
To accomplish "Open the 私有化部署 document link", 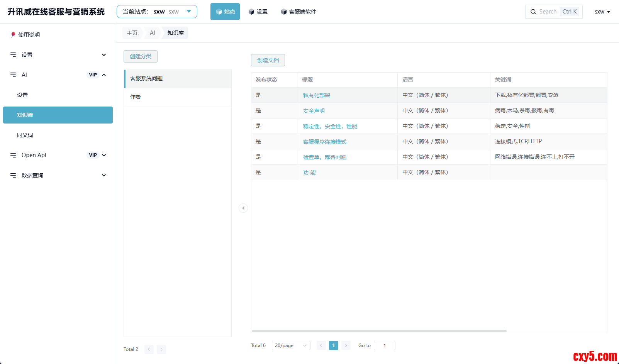I will coord(317,95).
